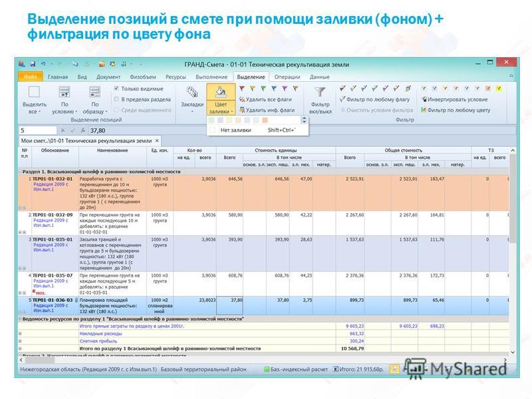
Task: Filter positions by the orange flag
Action: coord(396,88)
